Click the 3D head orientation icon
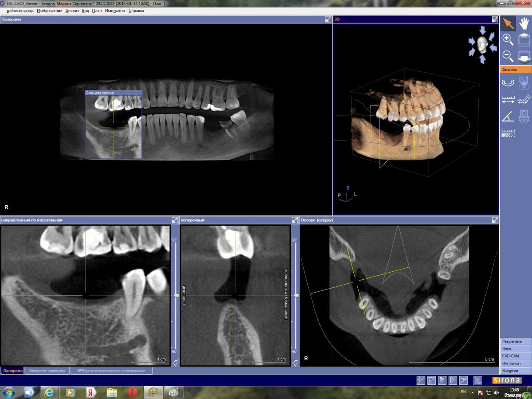532x399 pixels. coord(482,44)
